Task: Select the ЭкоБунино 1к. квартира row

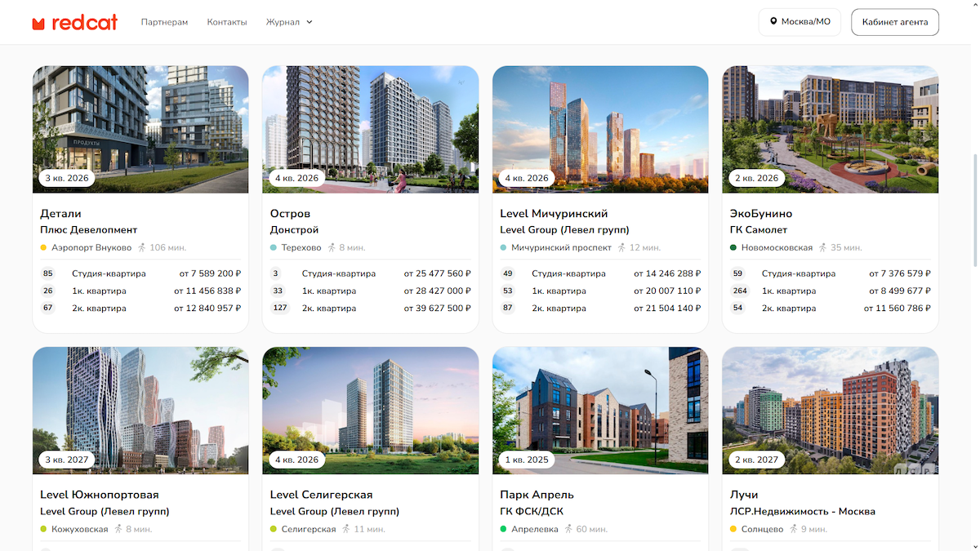Action: [x=830, y=291]
